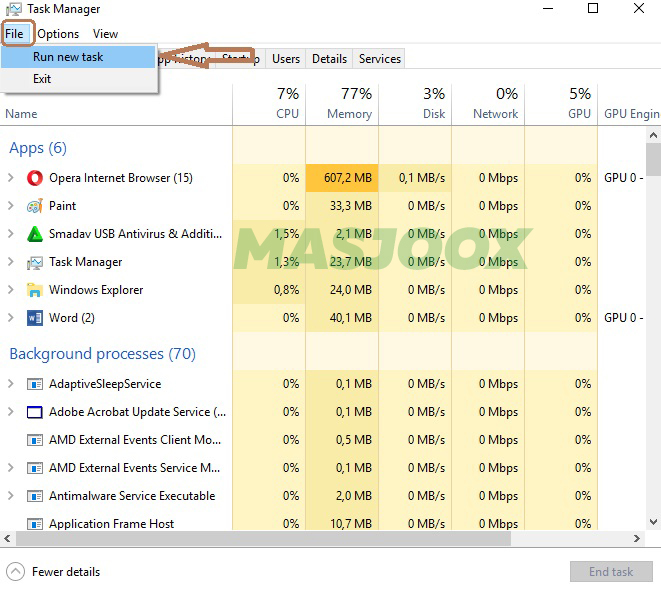
Task: Click Word's 40,1 MB memory value
Action: pos(351,318)
